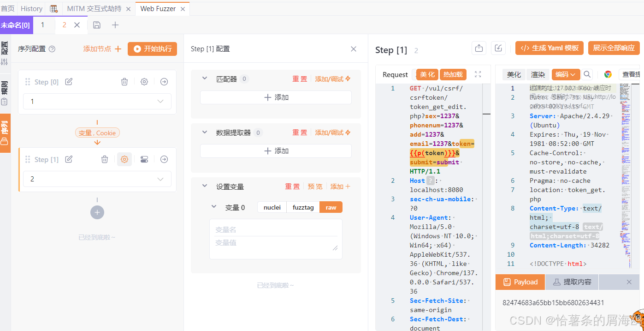Grab the Step [1] drag handle
Screen dimensions: 644x331
pyautogui.click(x=28, y=159)
